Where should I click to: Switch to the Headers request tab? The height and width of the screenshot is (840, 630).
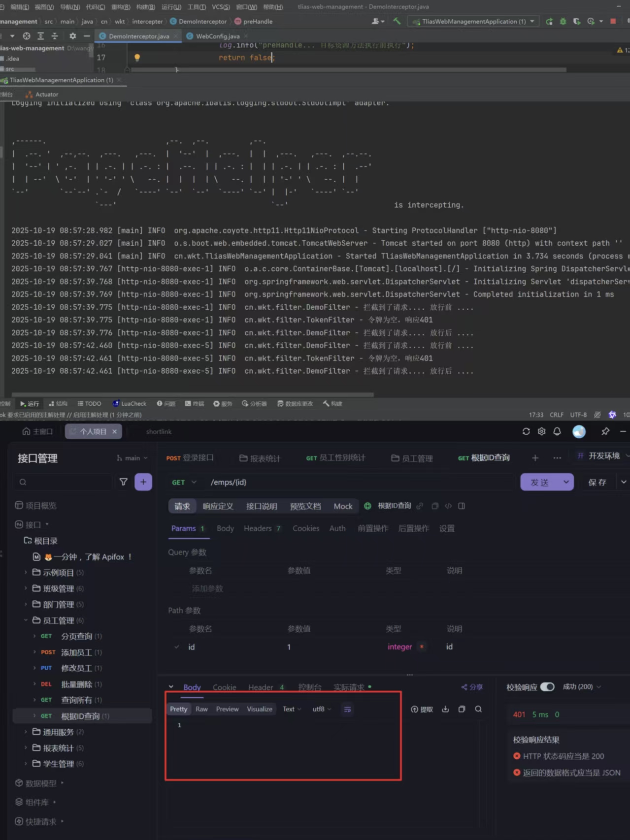(258, 528)
